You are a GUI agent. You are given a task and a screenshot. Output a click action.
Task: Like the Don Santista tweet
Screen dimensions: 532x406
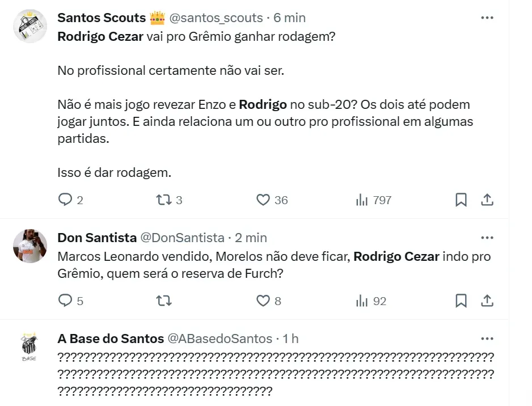pyautogui.click(x=263, y=301)
